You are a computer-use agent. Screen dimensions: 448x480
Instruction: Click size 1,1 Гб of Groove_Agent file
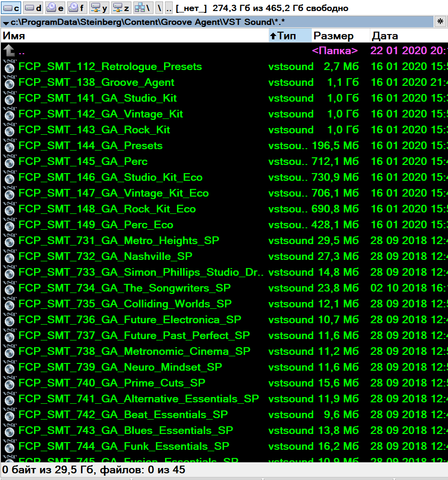pyautogui.click(x=343, y=82)
